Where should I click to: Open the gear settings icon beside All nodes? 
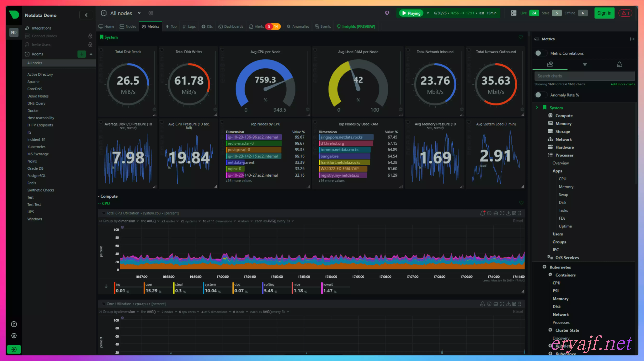pyautogui.click(x=151, y=13)
